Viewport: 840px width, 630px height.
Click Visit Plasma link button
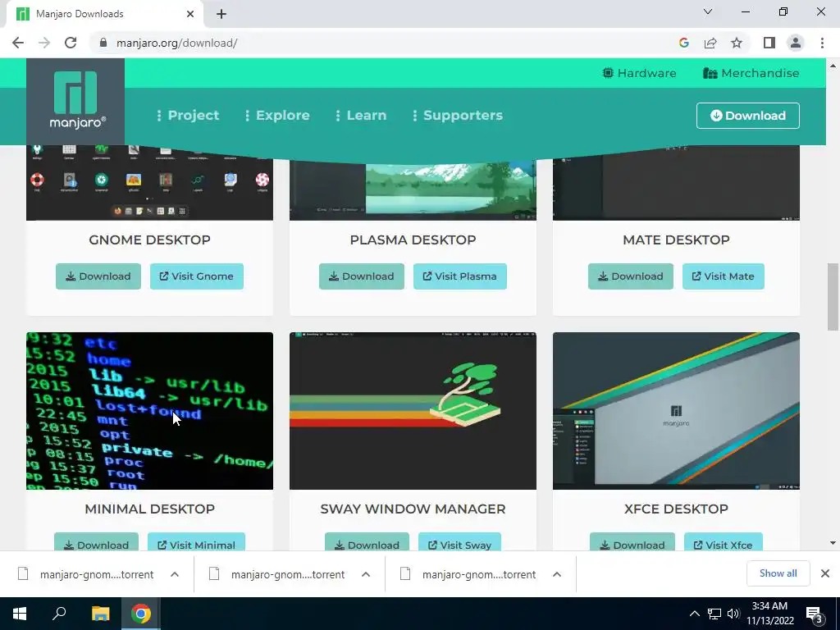460,276
